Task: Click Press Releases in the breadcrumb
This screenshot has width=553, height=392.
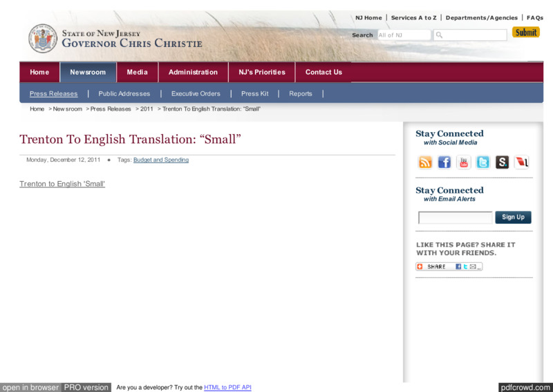Action: click(111, 109)
